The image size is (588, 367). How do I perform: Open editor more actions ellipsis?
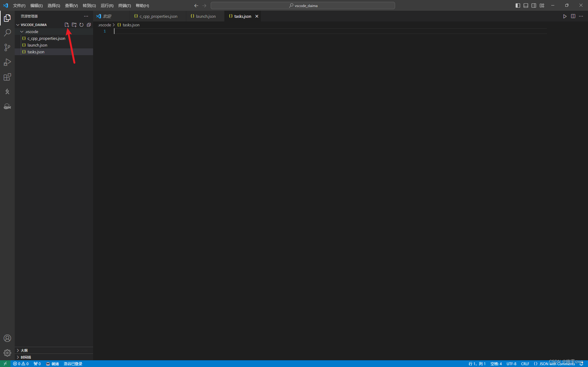[581, 16]
